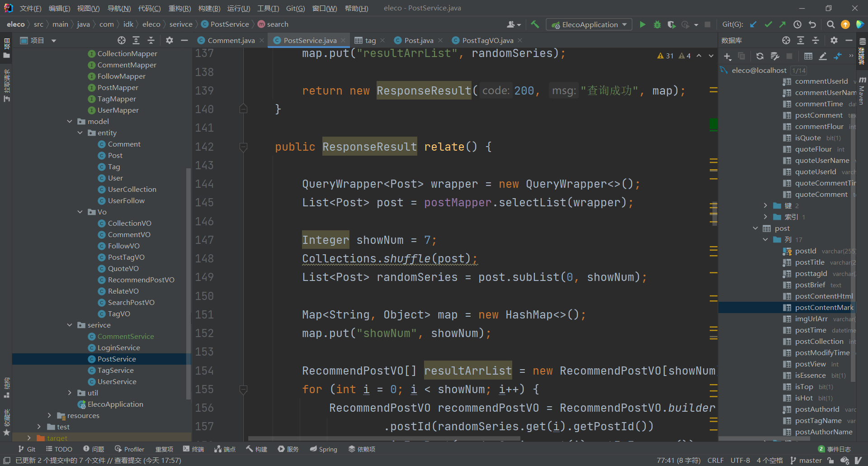
Task: Open the Profiler tool window
Action: (129, 449)
